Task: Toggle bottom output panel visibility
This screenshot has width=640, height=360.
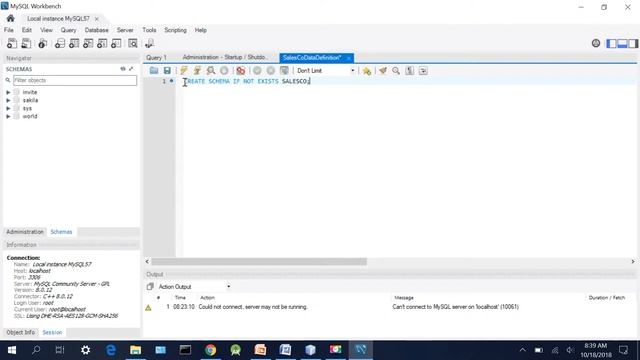Action: [622, 43]
